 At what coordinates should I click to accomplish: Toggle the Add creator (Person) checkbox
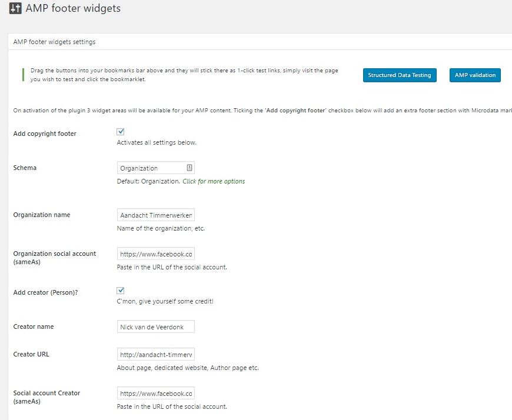(121, 291)
